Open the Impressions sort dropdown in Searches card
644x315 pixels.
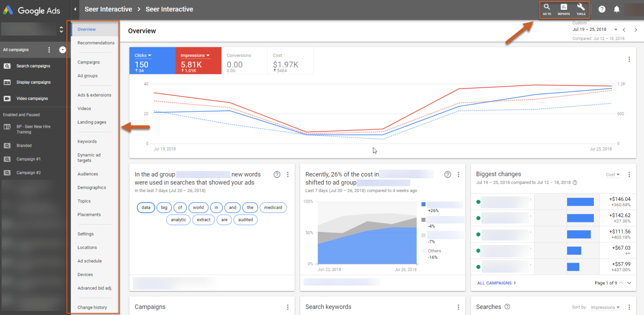pos(604,307)
